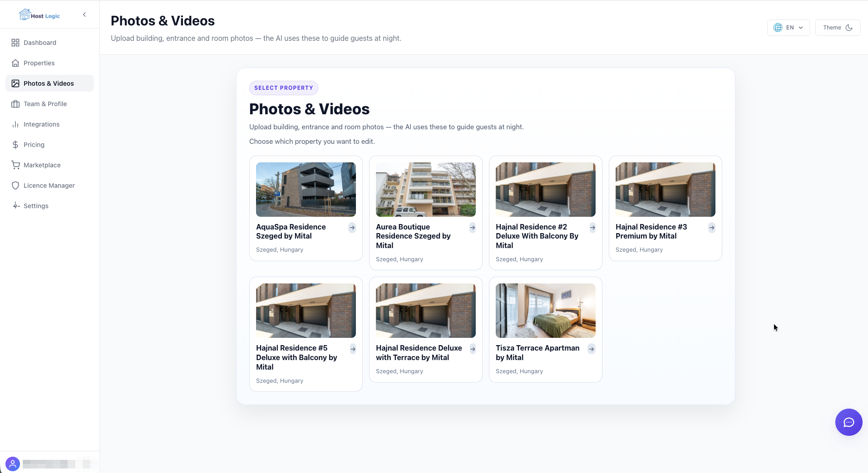Select Aurea Boutique Residence Szeged by Mital title
868x473 pixels.
[x=413, y=236]
